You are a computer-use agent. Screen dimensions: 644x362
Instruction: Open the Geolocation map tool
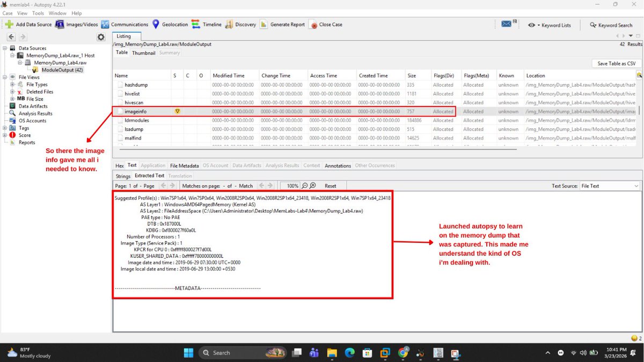point(170,24)
